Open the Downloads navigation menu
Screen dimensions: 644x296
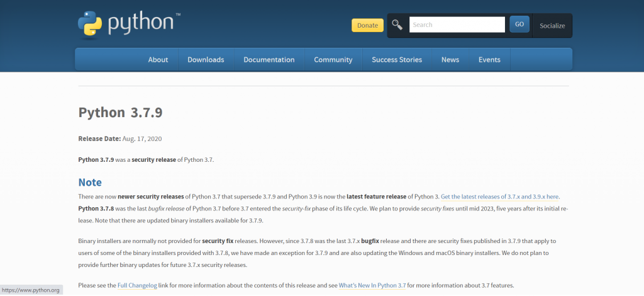(x=206, y=60)
